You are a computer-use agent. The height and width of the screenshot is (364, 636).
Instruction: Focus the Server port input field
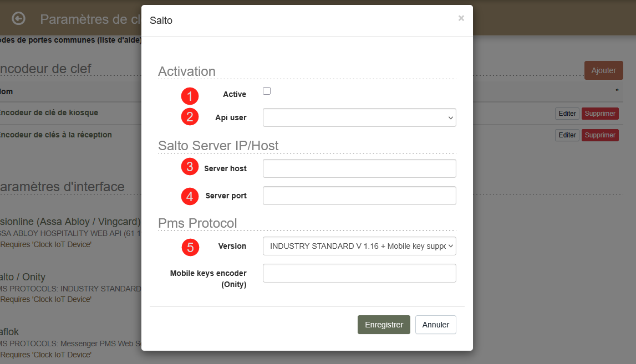(359, 196)
